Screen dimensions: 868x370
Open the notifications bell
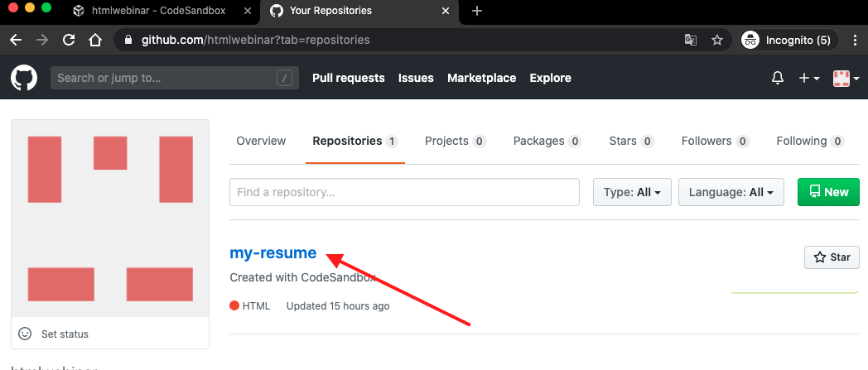point(777,78)
